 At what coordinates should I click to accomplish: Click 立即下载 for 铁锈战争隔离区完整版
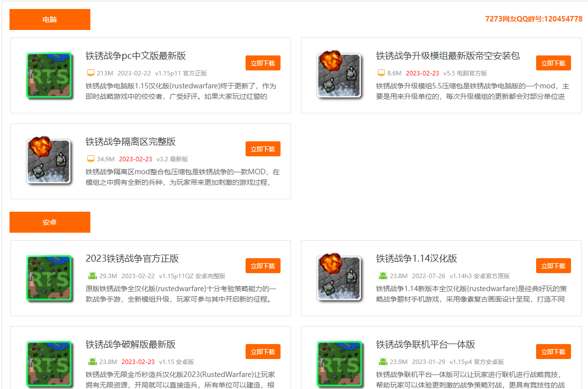263,148
